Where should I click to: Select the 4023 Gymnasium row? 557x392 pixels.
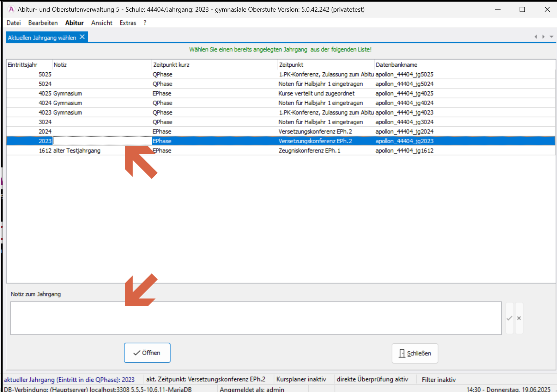pos(281,113)
